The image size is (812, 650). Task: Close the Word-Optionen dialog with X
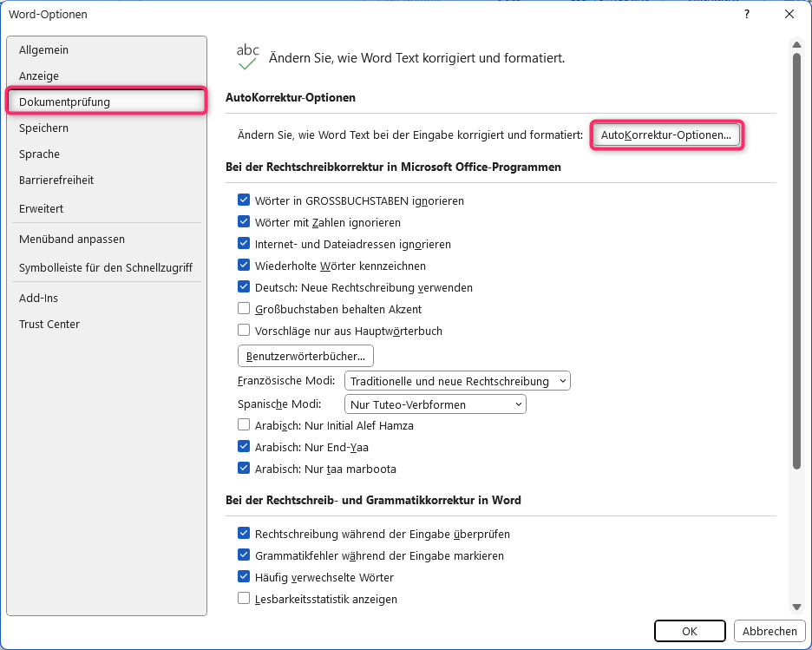pyautogui.click(x=789, y=15)
